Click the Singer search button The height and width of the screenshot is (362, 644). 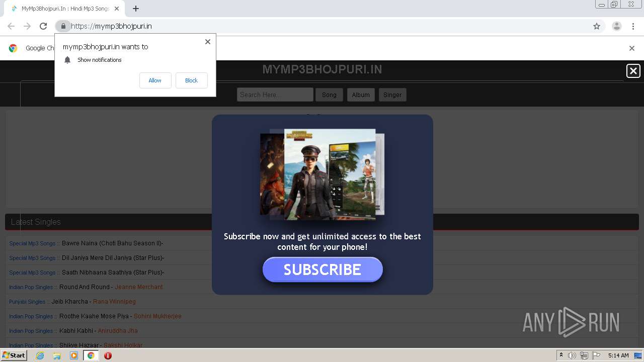click(x=392, y=95)
